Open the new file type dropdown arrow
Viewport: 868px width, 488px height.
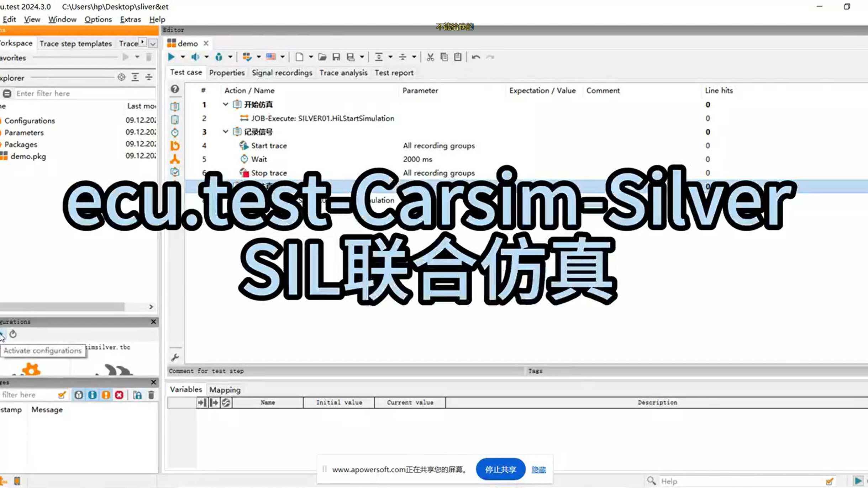point(311,57)
